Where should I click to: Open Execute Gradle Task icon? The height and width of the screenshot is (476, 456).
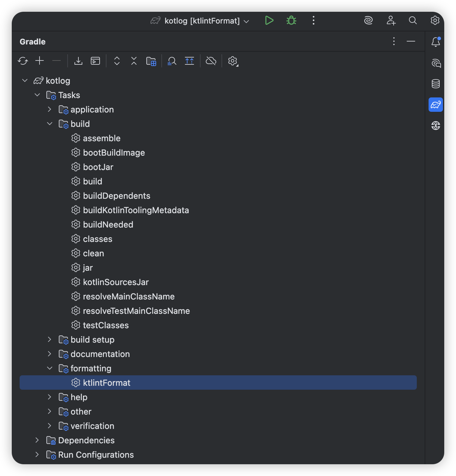[x=95, y=61]
